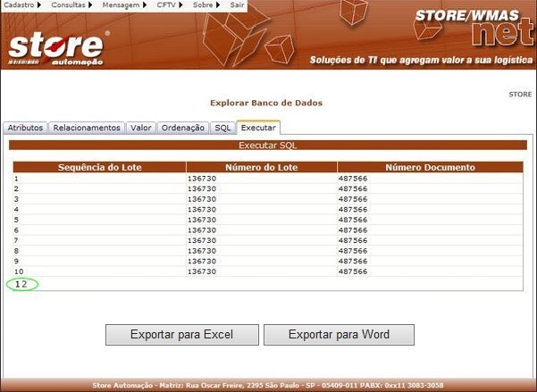Switch to the Atributos tab
The height and width of the screenshot is (392, 537).
(25, 128)
